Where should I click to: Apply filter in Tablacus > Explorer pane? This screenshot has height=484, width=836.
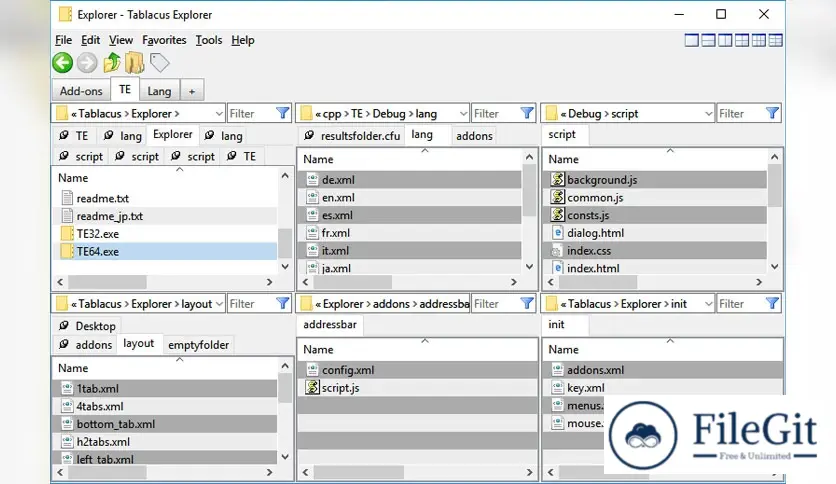click(283, 113)
